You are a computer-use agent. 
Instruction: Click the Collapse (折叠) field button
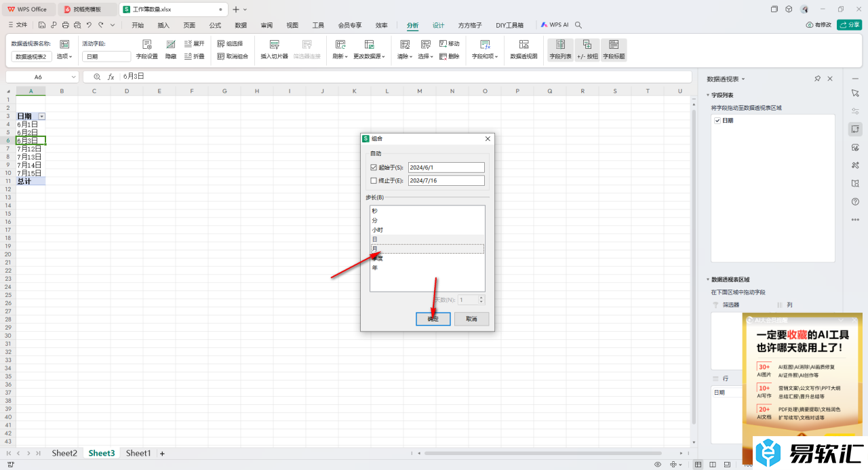[x=194, y=56]
